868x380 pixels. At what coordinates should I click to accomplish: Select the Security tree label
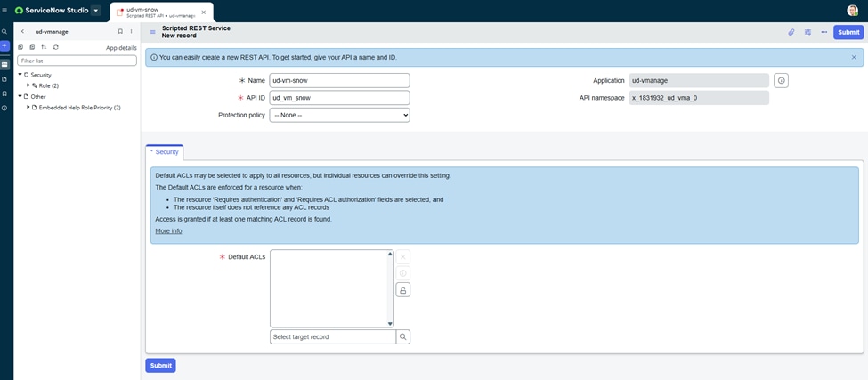pos(41,75)
